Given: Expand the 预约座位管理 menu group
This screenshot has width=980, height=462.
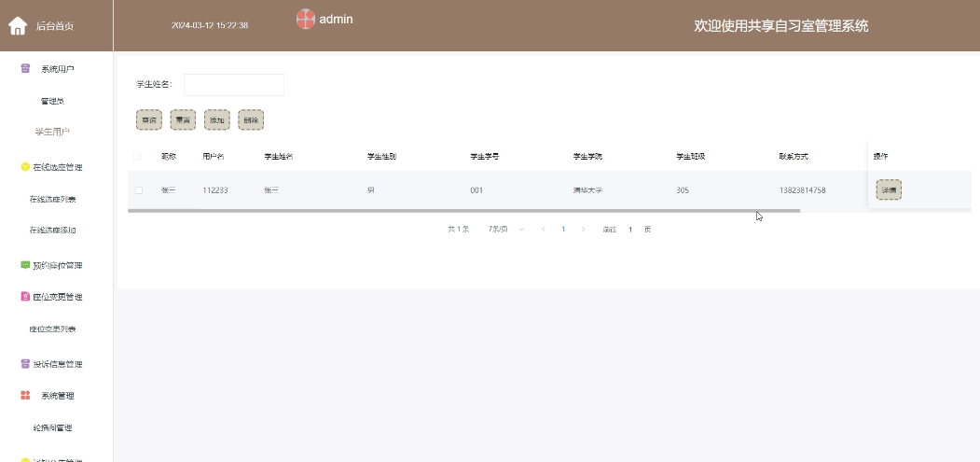Looking at the screenshot, I should (x=56, y=265).
